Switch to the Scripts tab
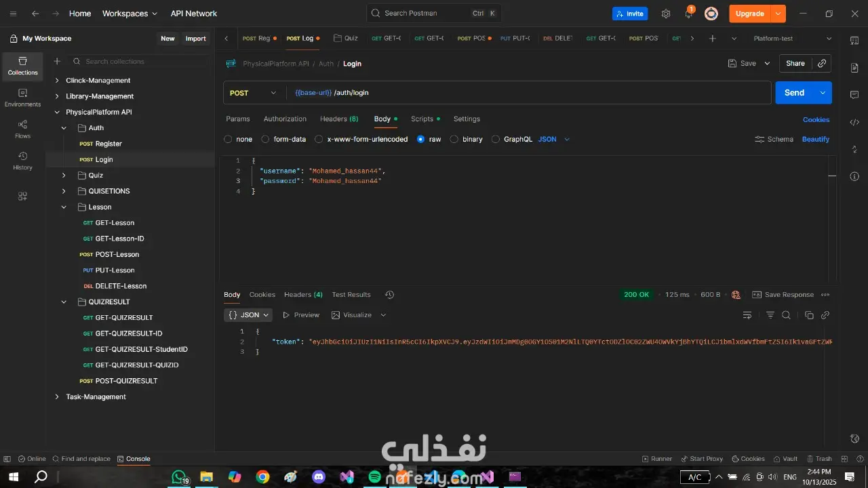The image size is (868, 488). tap(425, 119)
